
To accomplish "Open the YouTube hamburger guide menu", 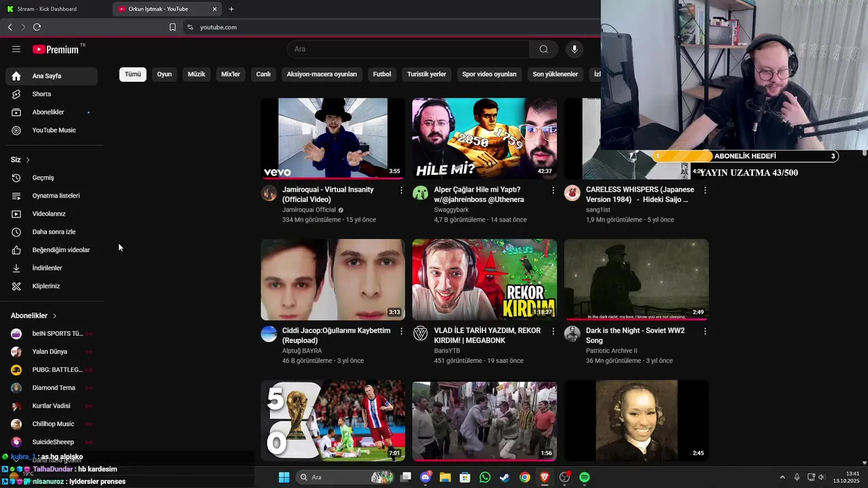I will click(x=16, y=49).
